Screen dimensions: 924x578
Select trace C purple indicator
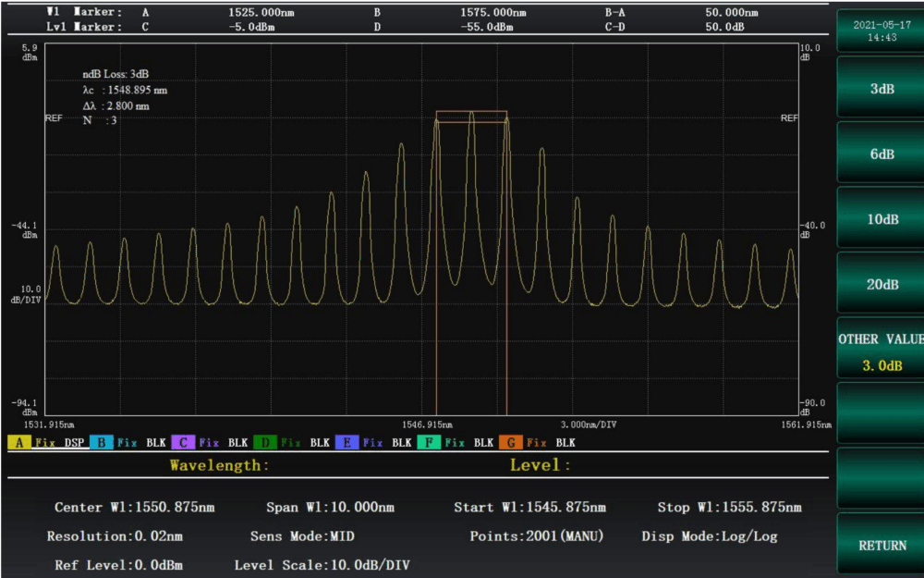(x=183, y=443)
